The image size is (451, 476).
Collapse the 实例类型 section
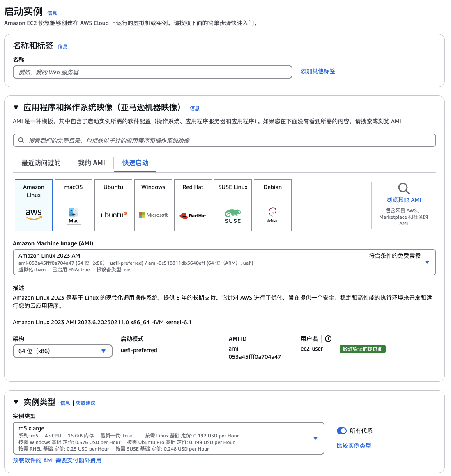click(x=16, y=402)
